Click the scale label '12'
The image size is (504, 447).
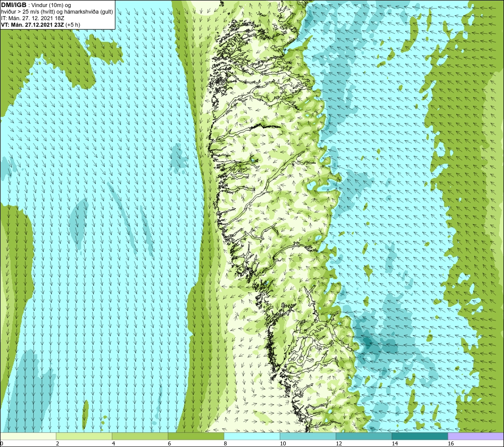(339, 444)
